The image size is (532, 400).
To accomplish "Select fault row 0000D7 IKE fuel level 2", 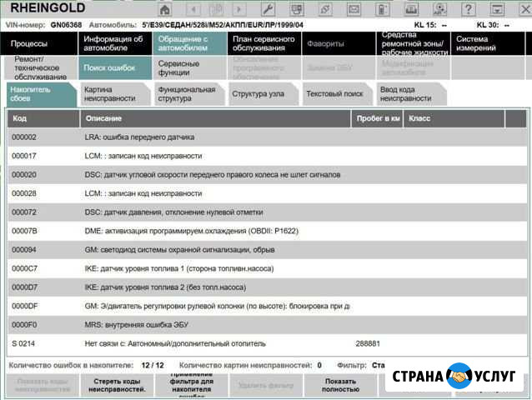I will tap(267, 287).
